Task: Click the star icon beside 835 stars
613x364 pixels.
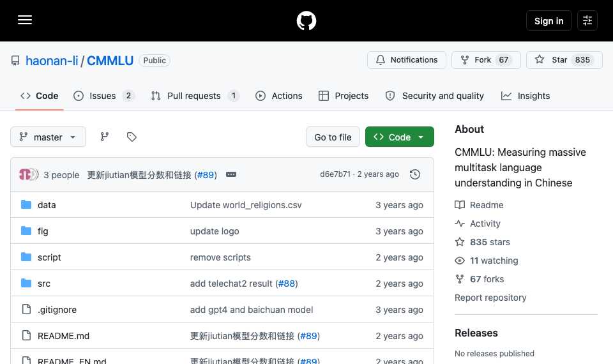Action: pyautogui.click(x=460, y=242)
